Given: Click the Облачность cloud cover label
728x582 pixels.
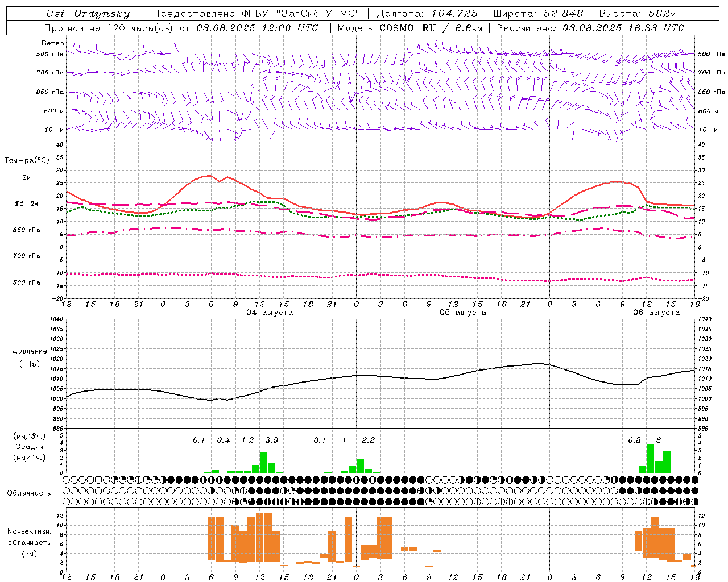Looking at the screenshot, I should (x=29, y=493).
